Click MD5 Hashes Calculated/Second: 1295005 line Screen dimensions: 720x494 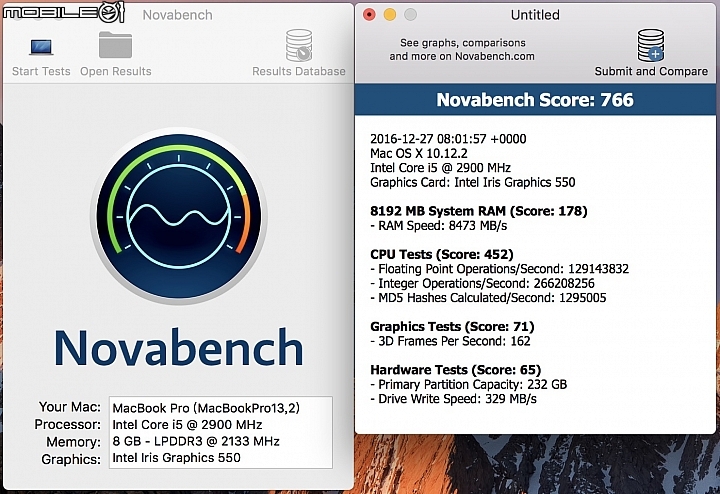click(x=488, y=298)
